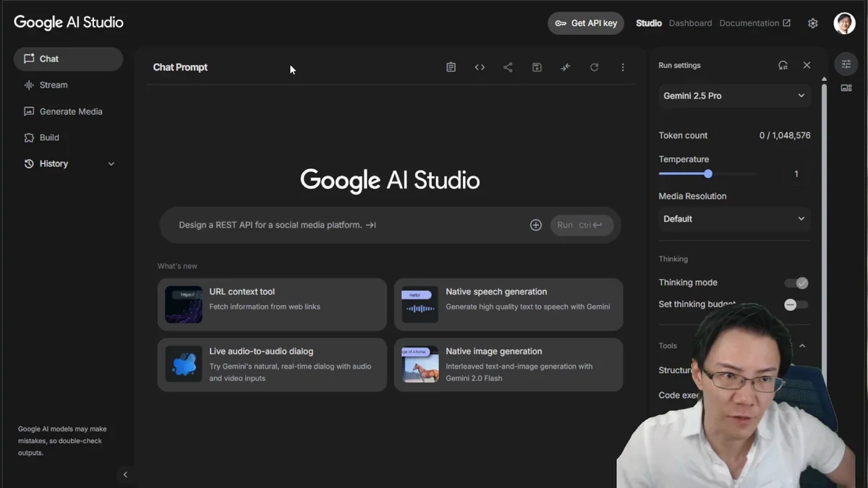
Task: Open the Native image generation card
Action: (509, 364)
